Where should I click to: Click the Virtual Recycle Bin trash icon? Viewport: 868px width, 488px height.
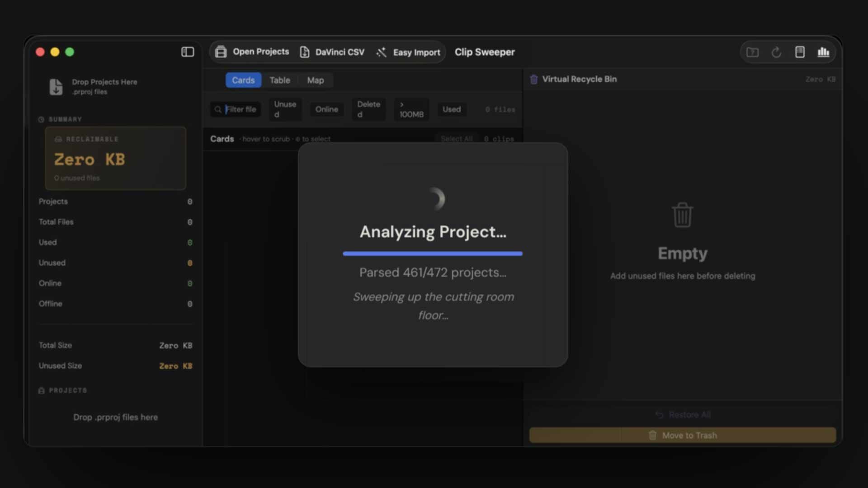coord(533,80)
